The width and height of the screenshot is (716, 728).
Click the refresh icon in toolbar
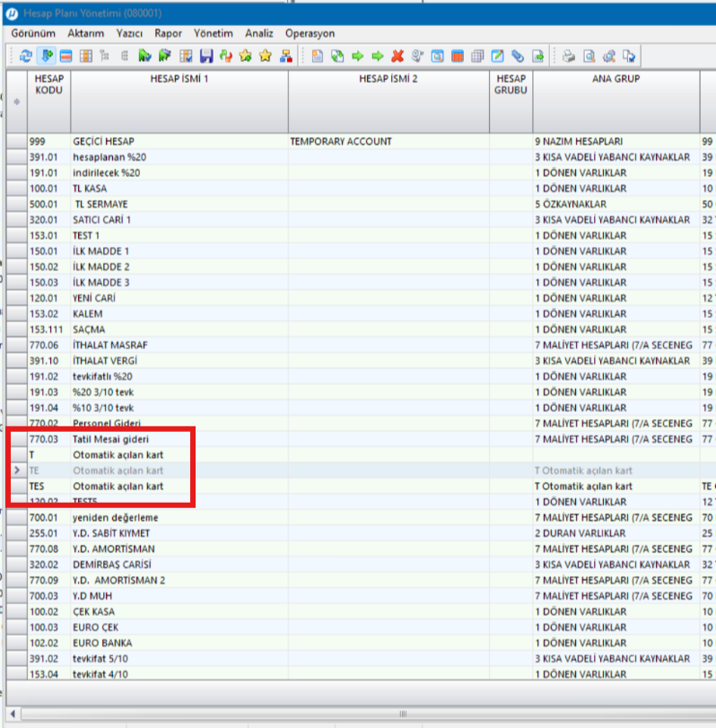tap(25, 57)
